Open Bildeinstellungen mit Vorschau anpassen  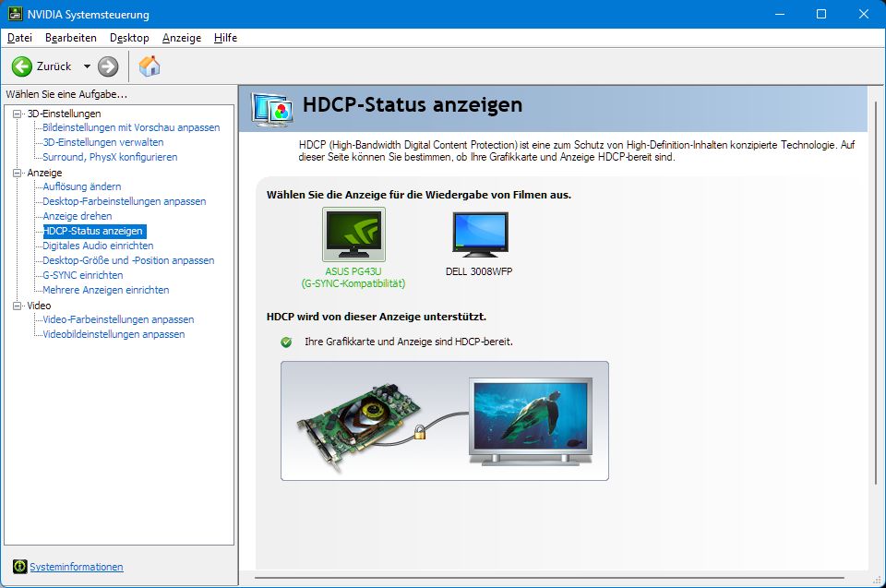[131, 127]
